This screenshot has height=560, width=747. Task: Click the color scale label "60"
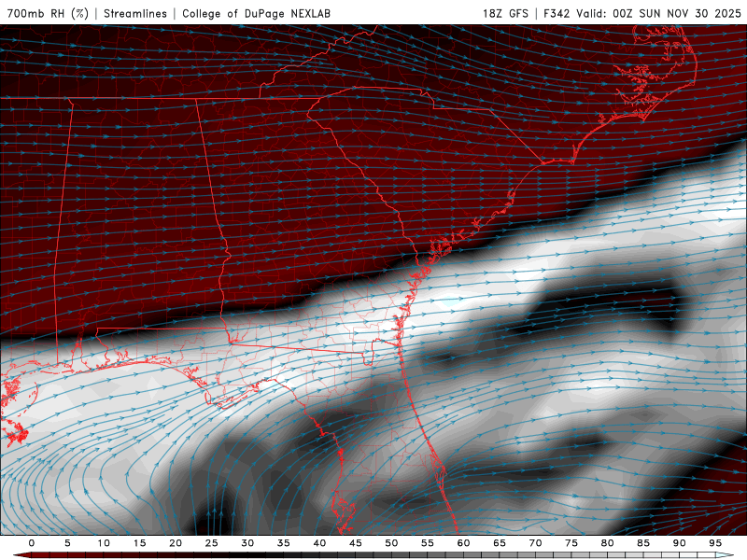coord(463,543)
